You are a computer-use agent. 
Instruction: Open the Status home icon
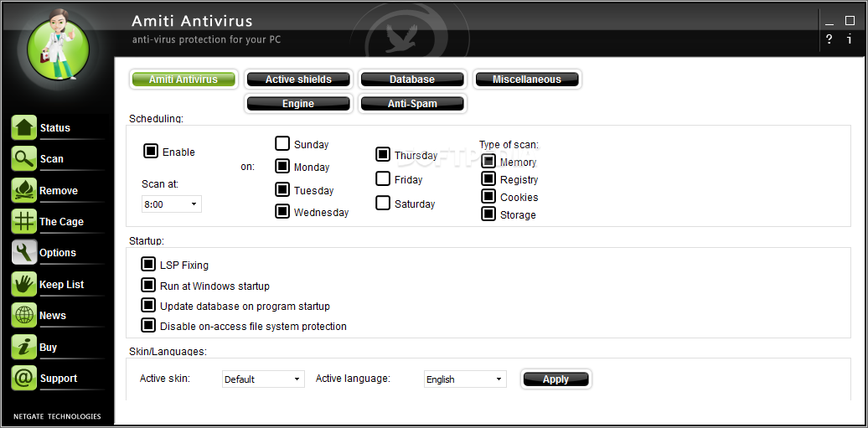coord(23,127)
